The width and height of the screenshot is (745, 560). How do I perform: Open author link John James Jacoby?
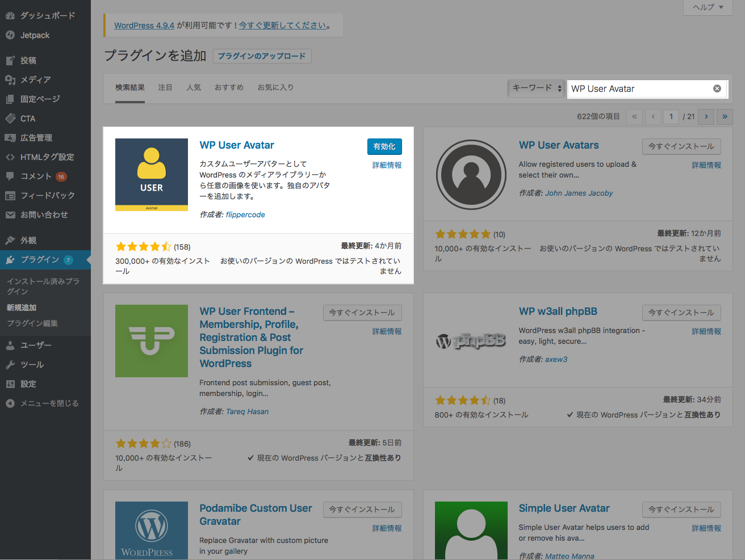pos(579,193)
